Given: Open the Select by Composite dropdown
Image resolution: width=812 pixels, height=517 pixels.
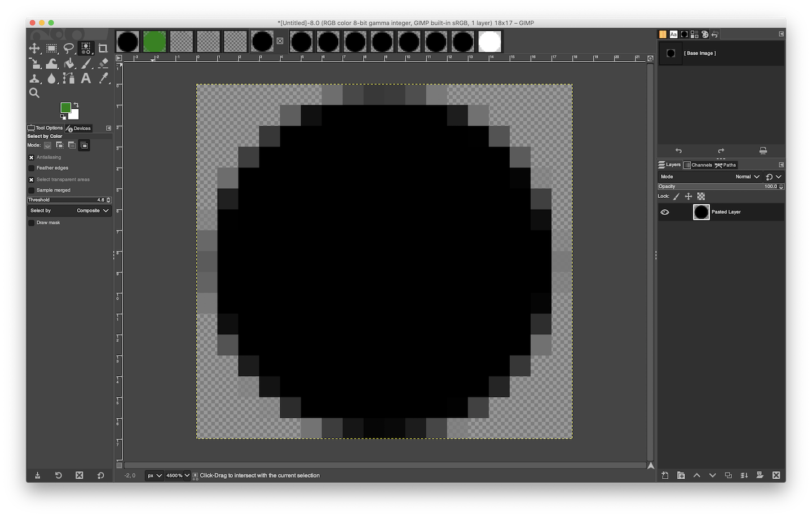Looking at the screenshot, I should coord(69,211).
